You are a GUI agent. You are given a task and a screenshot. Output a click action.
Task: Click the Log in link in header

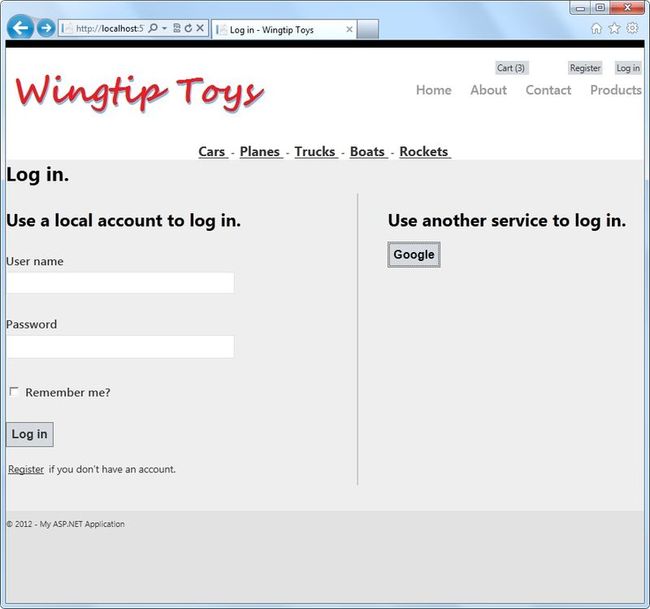tap(628, 68)
